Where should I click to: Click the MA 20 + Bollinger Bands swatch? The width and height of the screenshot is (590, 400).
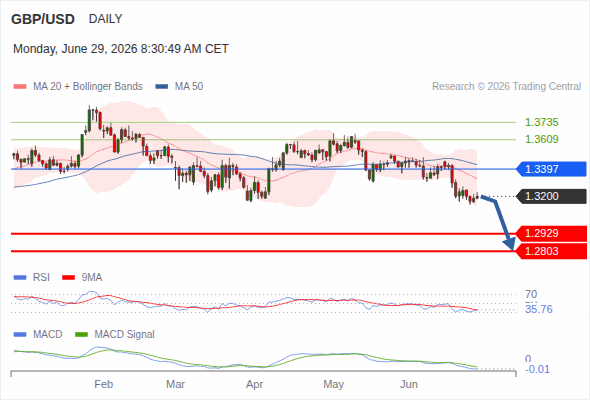click(20, 87)
